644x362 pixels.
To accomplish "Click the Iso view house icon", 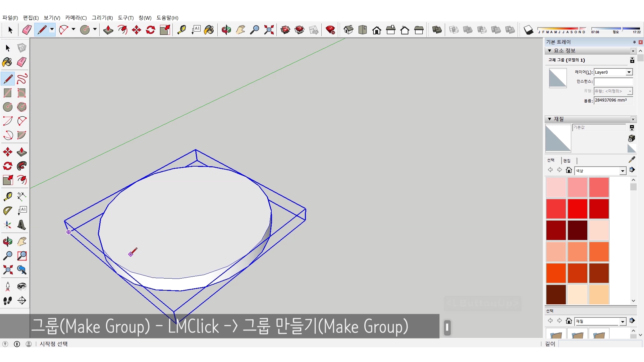I will coord(348,30).
